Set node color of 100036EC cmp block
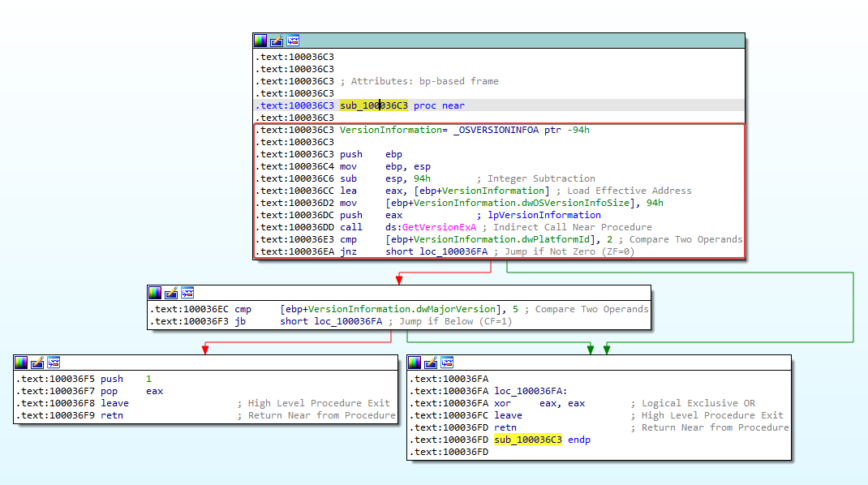Image resolution: width=868 pixels, height=485 pixels. (x=155, y=293)
